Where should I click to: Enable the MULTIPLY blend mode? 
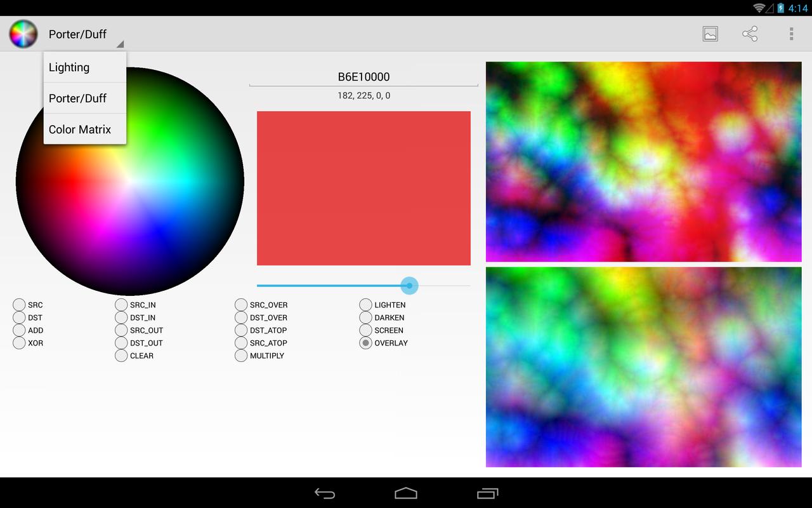point(241,356)
